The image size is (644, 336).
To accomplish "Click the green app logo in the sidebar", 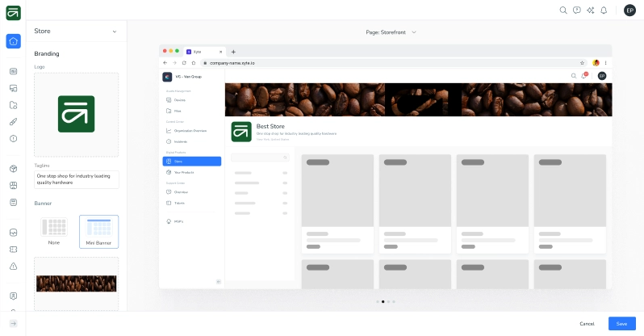I will (13, 13).
